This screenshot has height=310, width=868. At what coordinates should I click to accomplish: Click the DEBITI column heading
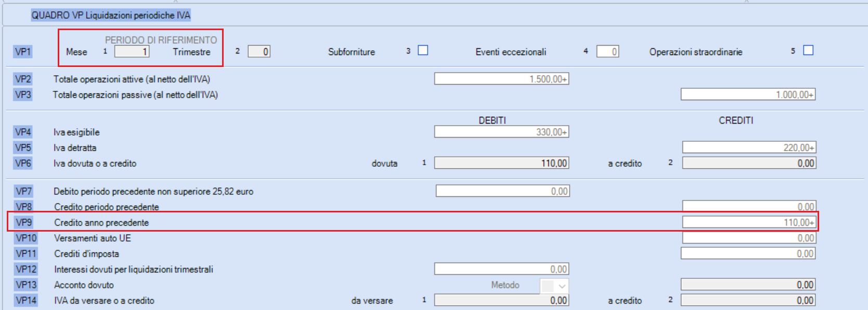point(492,120)
